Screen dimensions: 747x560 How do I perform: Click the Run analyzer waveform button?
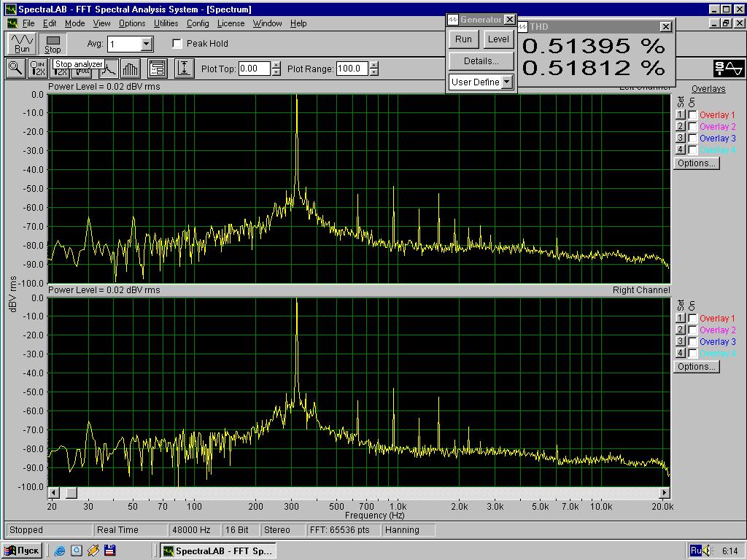tap(22, 44)
